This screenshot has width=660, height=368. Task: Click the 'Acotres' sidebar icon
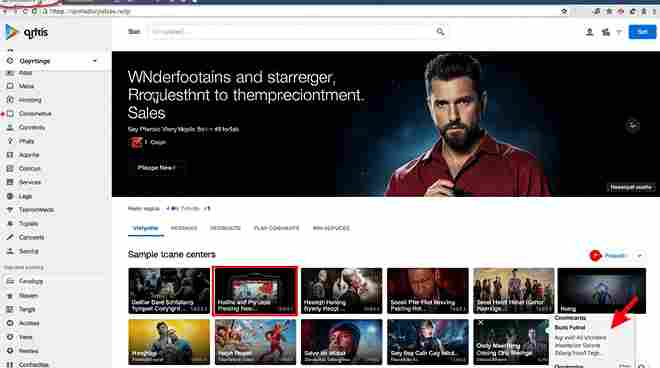point(10,323)
